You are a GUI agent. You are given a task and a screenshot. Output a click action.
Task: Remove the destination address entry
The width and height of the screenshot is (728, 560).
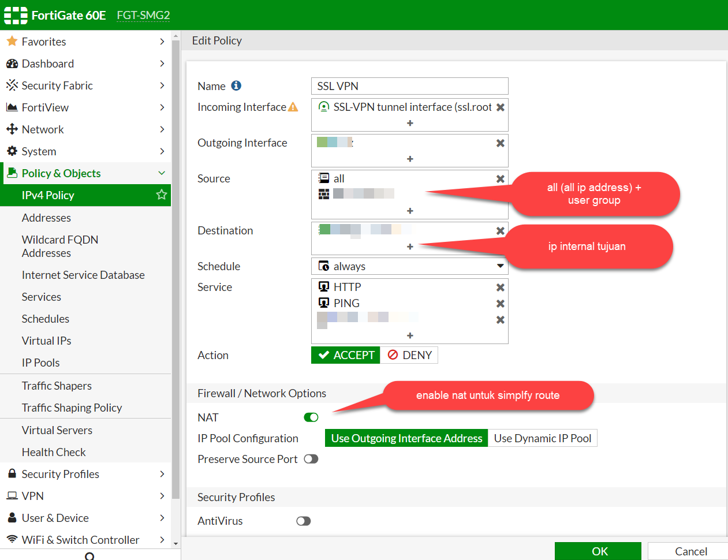pyautogui.click(x=501, y=231)
